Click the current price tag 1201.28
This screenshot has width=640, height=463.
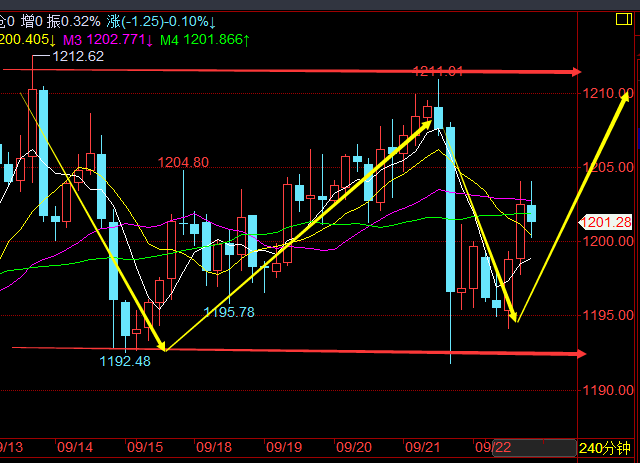606,222
